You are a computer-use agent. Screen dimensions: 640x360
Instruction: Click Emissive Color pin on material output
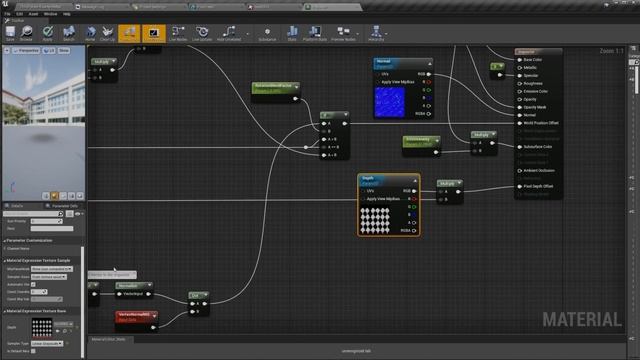point(520,91)
